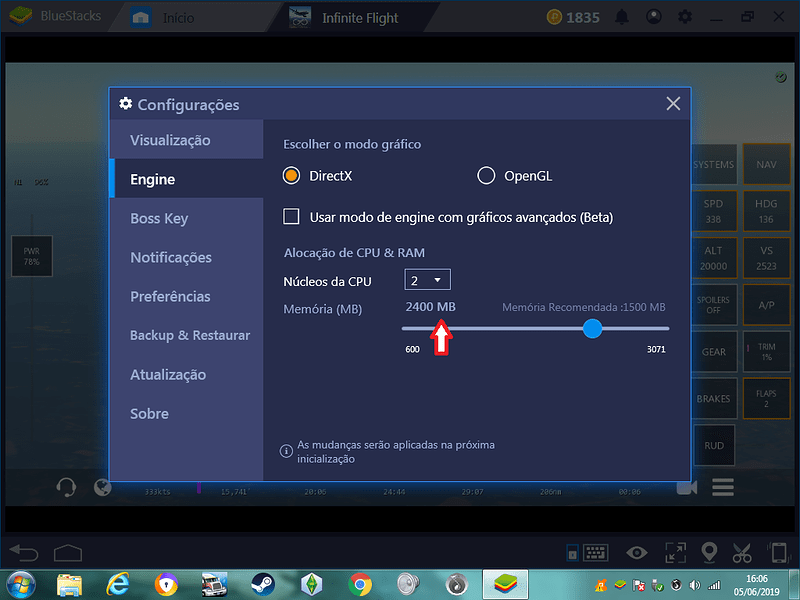This screenshot has width=800, height=600.
Task: Open Windows Explorer from taskbar
Action: pyautogui.click(x=69, y=585)
